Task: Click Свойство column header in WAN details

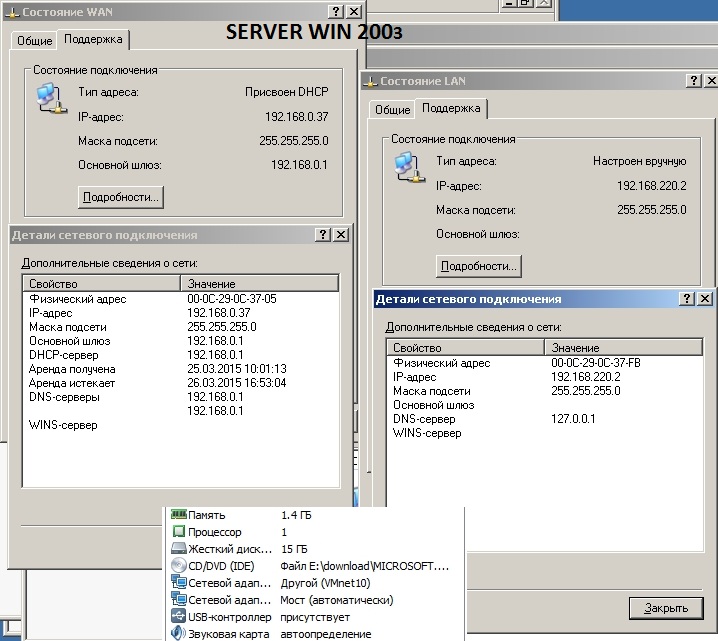Action: 102,284
